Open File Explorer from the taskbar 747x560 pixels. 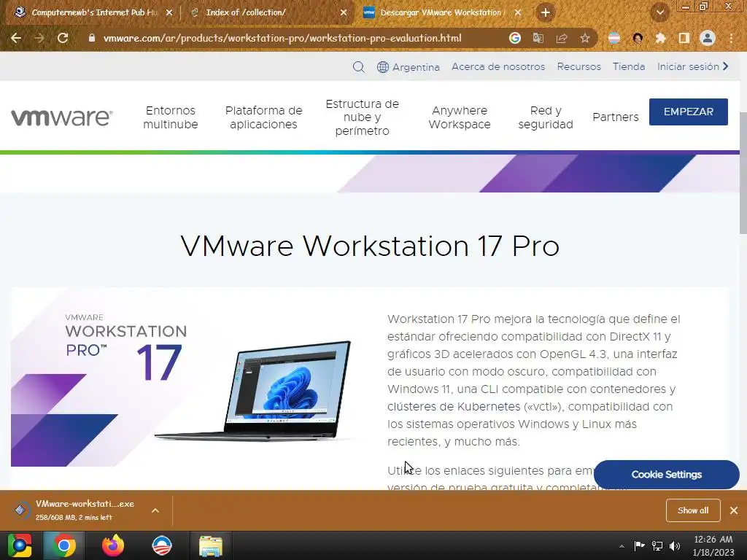click(211, 545)
